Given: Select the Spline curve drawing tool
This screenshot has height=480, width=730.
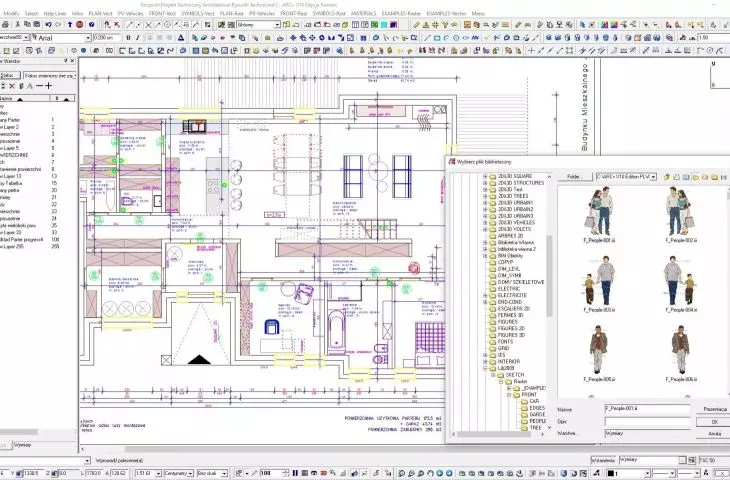Looking at the screenshot, I should (x=475, y=38).
